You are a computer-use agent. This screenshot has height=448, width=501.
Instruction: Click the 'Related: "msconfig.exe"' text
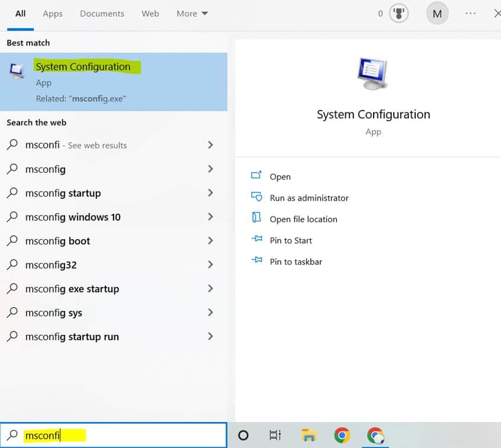81,99
